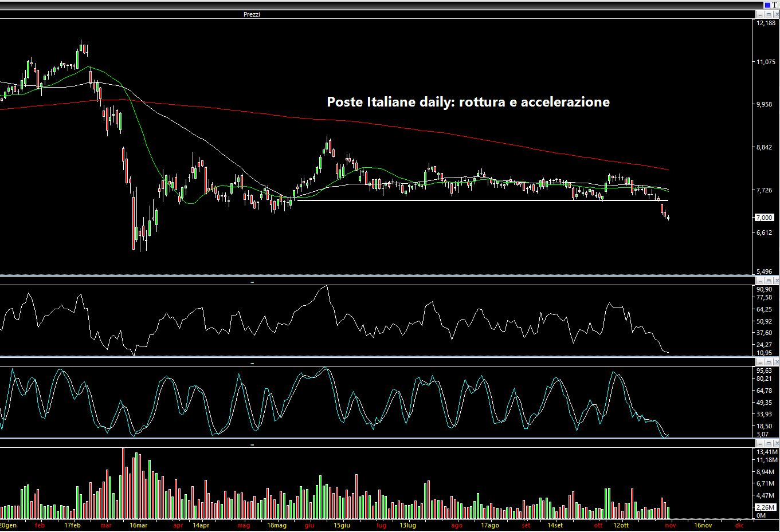Image resolution: width=780 pixels, height=532 pixels.
Task: Click the 18mag date label
Action: coord(277,525)
